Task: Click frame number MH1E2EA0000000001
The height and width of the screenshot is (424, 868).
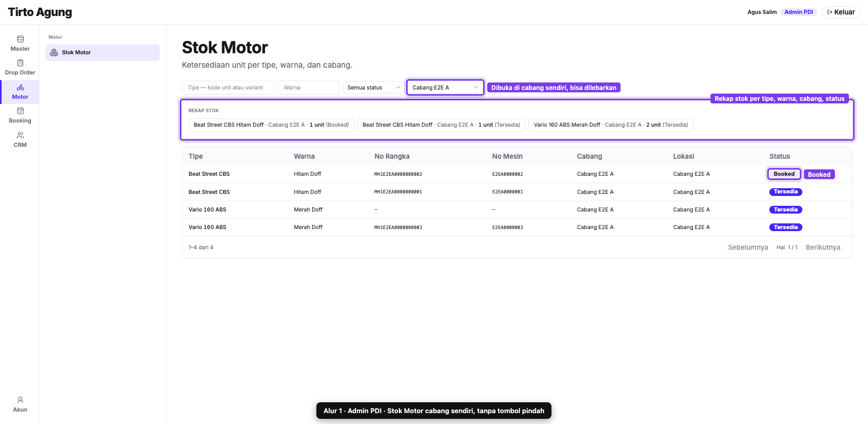Action: point(398,192)
